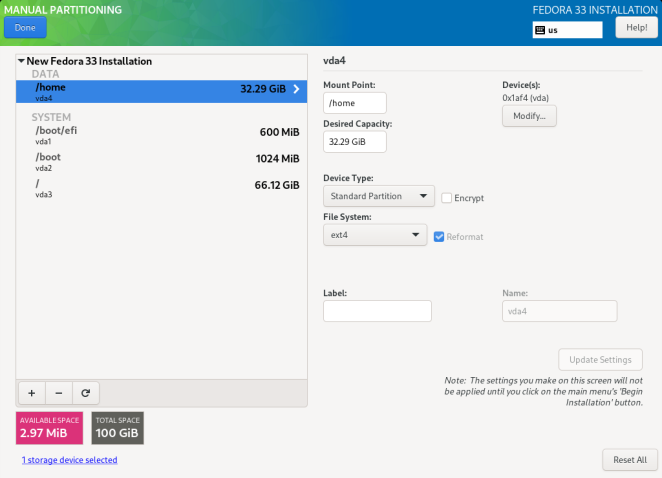Click the Update Settings button
The image size is (662, 478).
[x=600, y=360]
